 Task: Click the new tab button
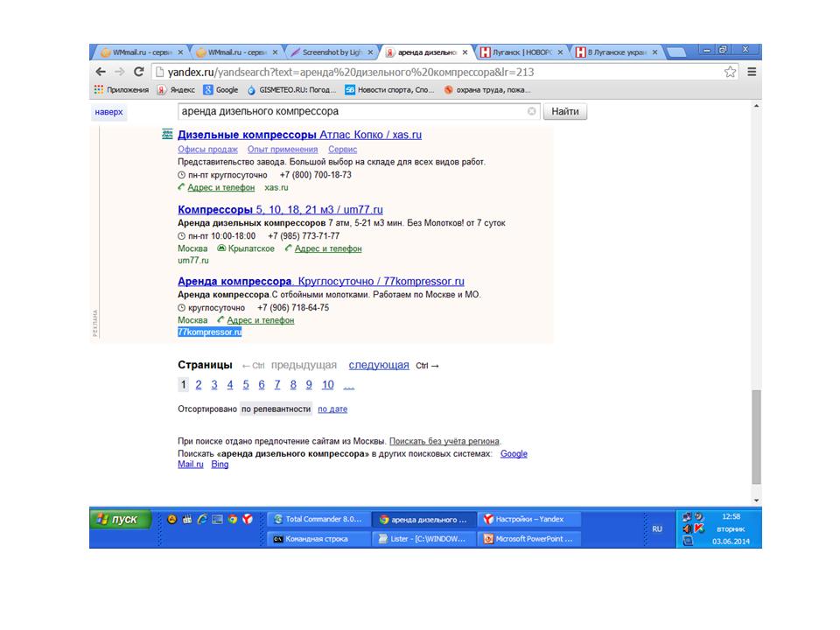(x=676, y=52)
